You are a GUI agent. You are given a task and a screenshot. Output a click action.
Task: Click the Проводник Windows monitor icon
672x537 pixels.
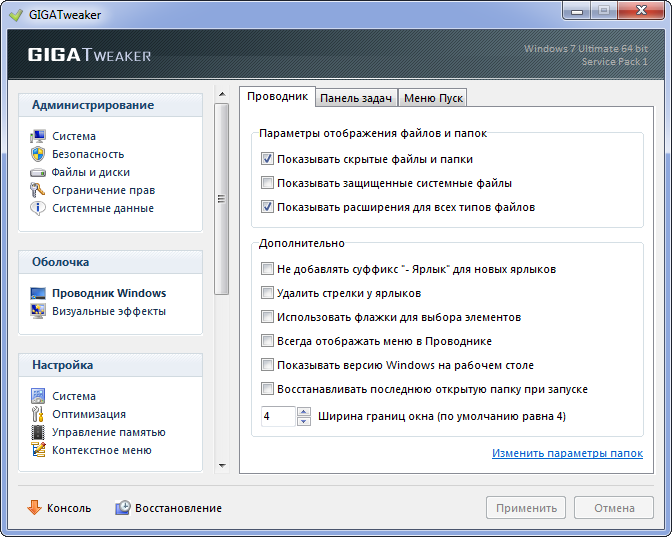pos(38,294)
